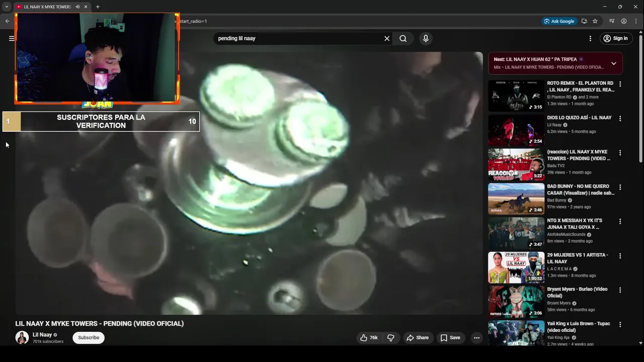Like the video (76k thumbs up)
This screenshot has width=644, height=362.
tap(368, 338)
